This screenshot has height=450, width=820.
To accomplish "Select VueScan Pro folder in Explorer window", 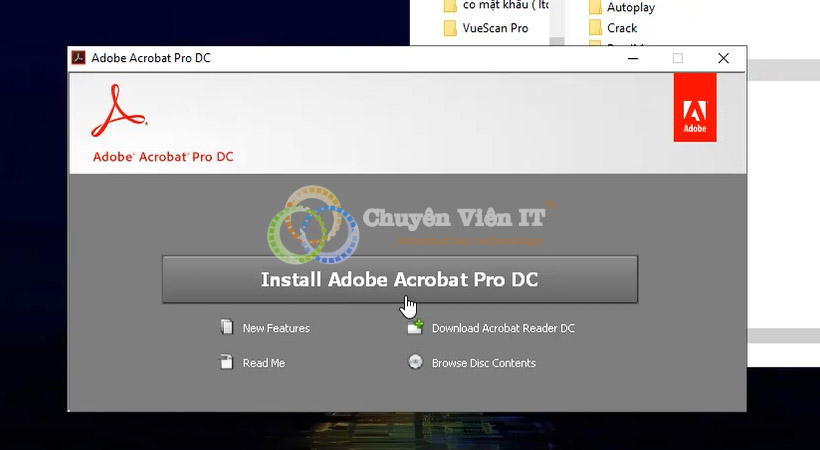I will click(x=495, y=28).
